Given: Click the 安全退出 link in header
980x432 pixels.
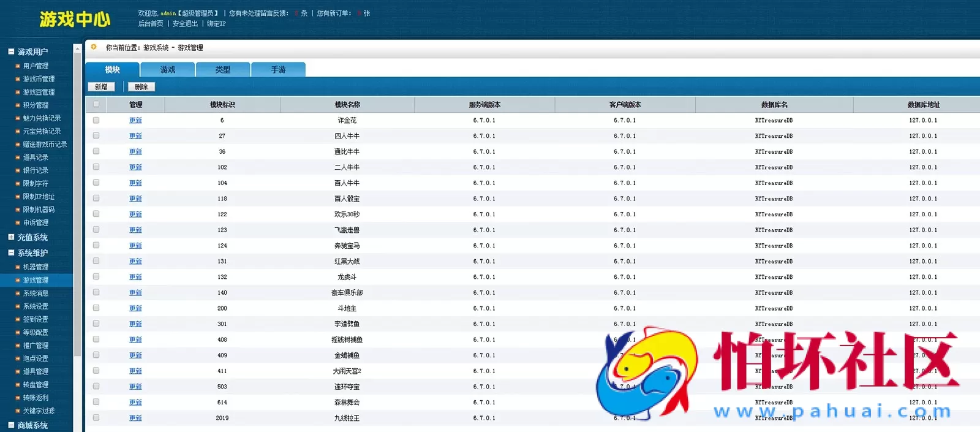Looking at the screenshot, I should click(x=185, y=24).
